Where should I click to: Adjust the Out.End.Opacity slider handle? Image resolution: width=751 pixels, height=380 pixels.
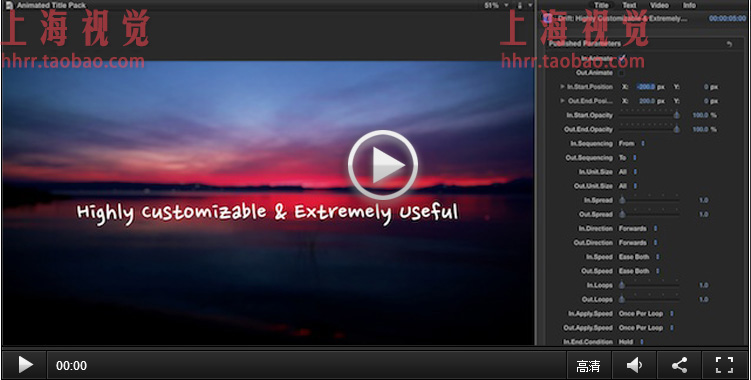pyautogui.click(x=677, y=129)
